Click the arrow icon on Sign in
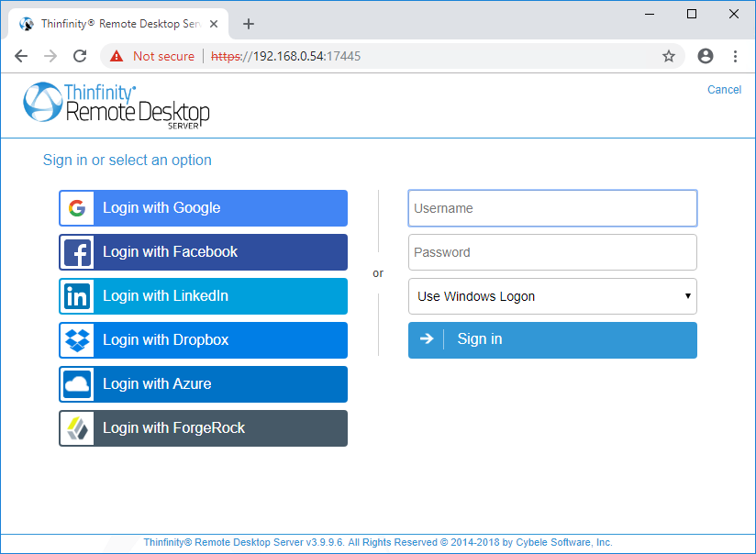The width and height of the screenshot is (756, 554). [427, 339]
